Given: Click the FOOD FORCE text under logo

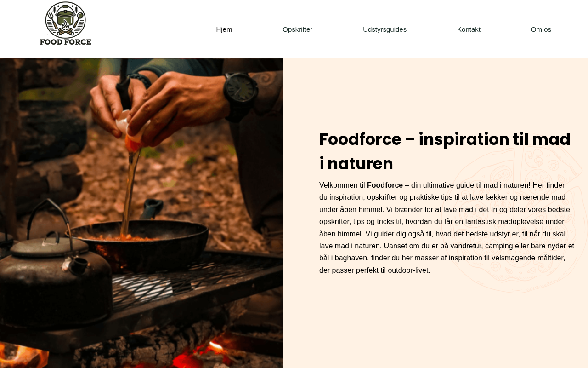Looking at the screenshot, I should click(66, 41).
